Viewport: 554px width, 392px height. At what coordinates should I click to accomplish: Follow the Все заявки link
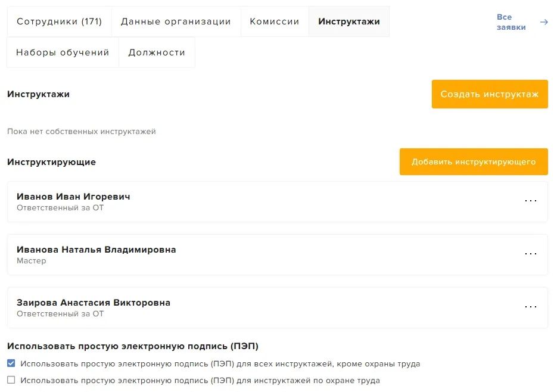(511, 22)
